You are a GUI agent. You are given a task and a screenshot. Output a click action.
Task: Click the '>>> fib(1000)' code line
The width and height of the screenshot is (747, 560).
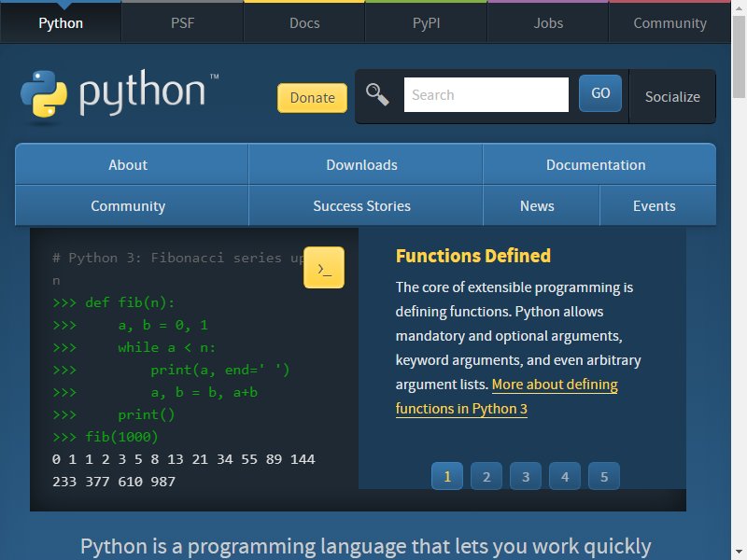(x=106, y=437)
